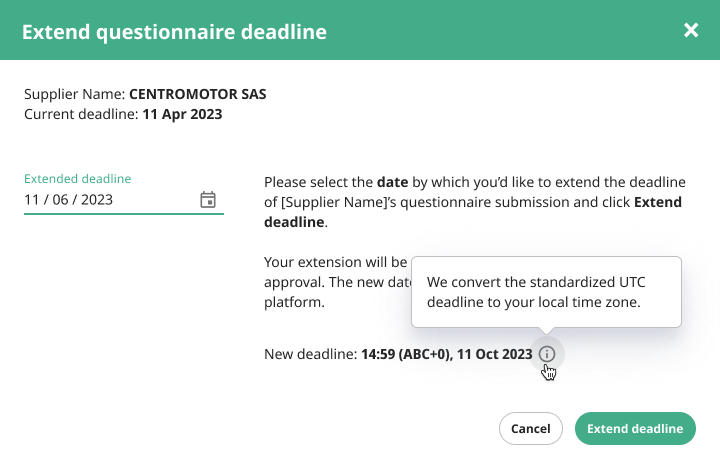Open the calendar date picker icon
The height and width of the screenshot is (465, 720).
208,200
